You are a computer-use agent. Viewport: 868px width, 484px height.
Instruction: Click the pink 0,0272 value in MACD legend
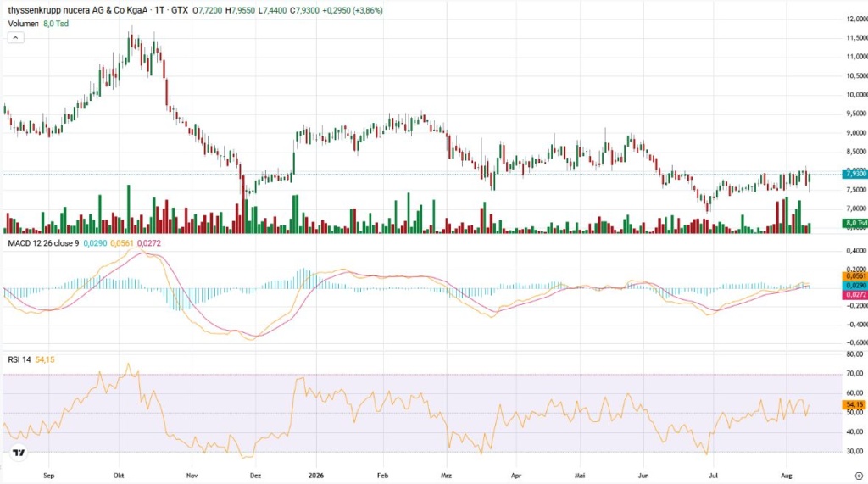click(x=149, y=243)
